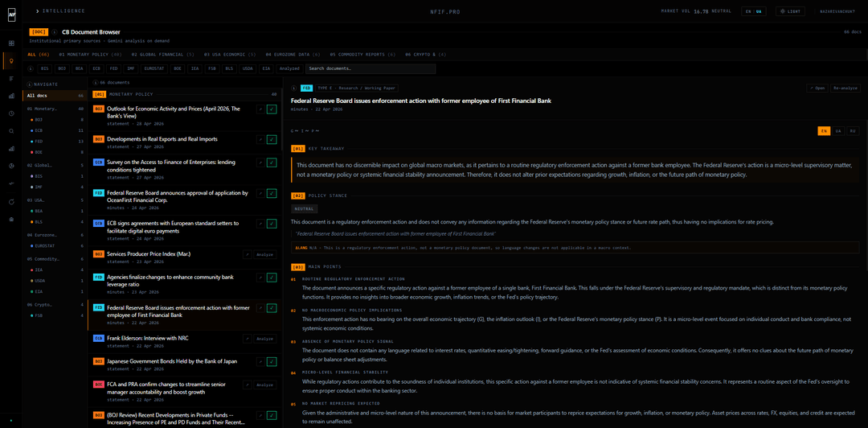
Task: Open external link for Outlook for Economic Activity
Action: coord(260,109)
